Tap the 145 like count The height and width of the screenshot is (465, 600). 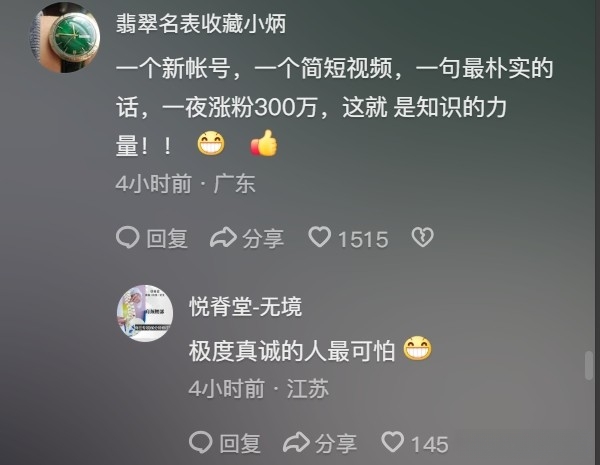[x=430, y=445]
